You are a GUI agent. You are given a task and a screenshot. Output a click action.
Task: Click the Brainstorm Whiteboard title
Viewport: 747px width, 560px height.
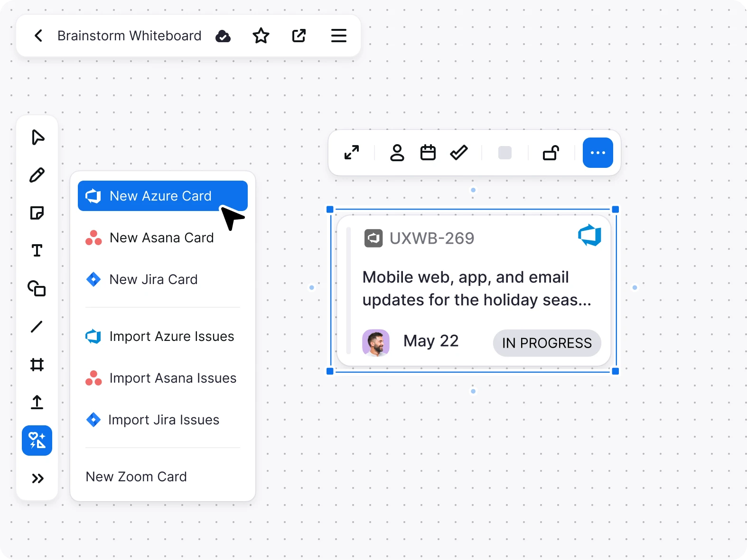point(130,36)
